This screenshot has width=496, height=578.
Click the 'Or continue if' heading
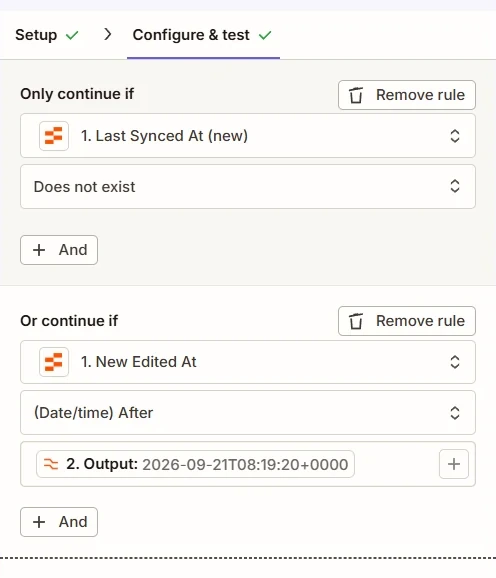pyautogui.click(x=69, y=321)
